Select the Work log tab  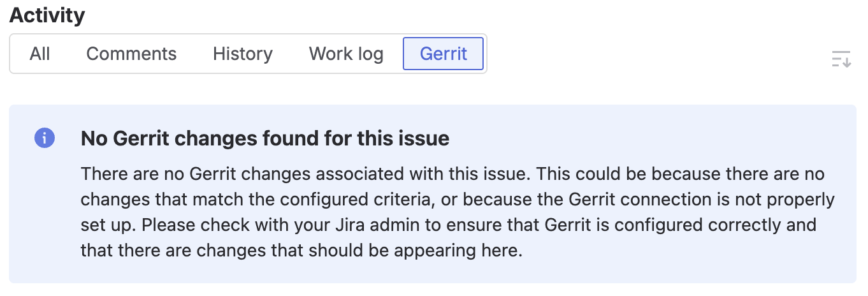click(x=346, y=54)
